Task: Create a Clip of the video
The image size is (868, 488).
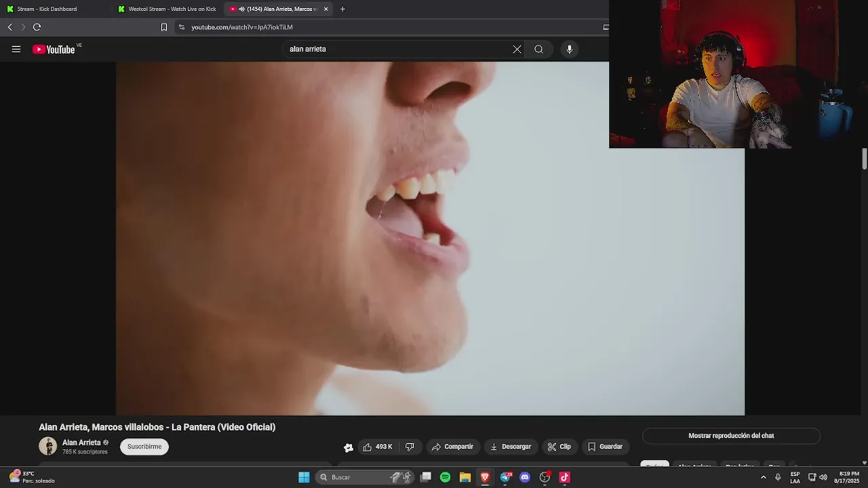Action: click(x=559, y=447)
